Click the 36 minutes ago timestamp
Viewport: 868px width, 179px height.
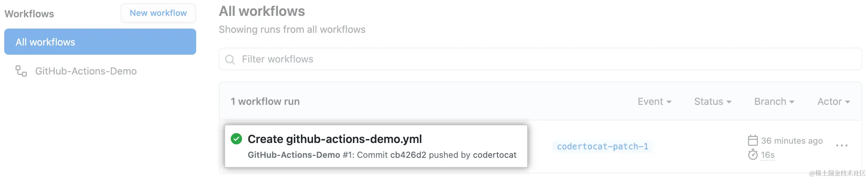pyautogui.click(x=791, y=141)
